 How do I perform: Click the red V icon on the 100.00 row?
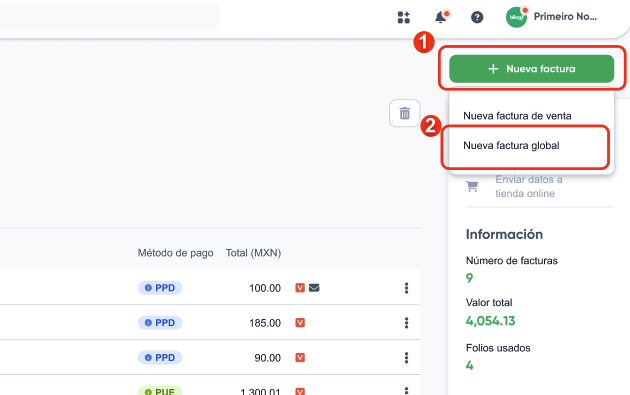(x=300, y=288)
